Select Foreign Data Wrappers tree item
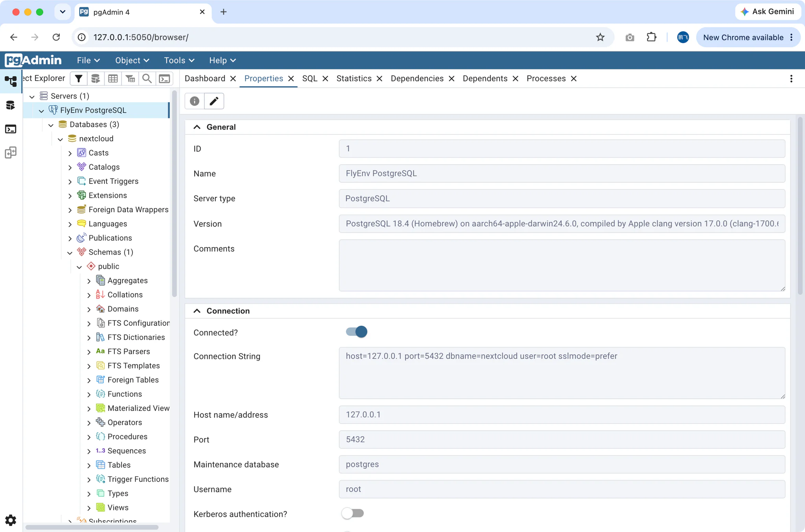 click(x=128, y=209)
